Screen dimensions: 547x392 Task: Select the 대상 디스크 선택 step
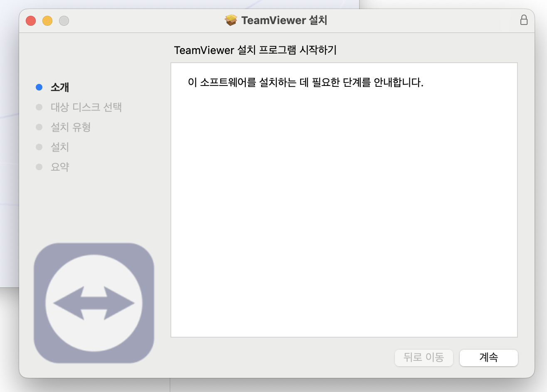pos(86,107)
